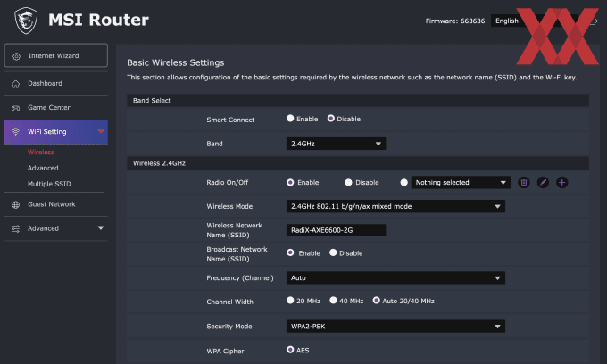Image resolution: width=607 pixels, height=364 pixels.
Task: Open the Internet Wizard
Action: (56, 55)
